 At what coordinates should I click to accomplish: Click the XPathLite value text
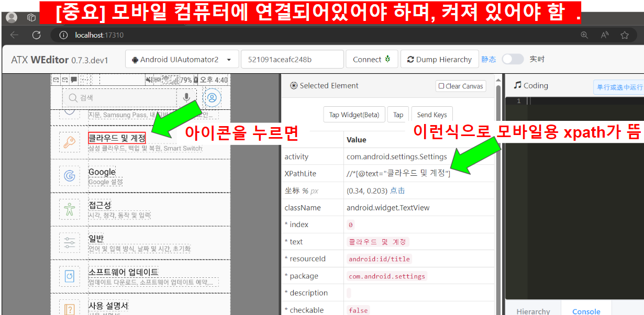click(x=398, y=173)
